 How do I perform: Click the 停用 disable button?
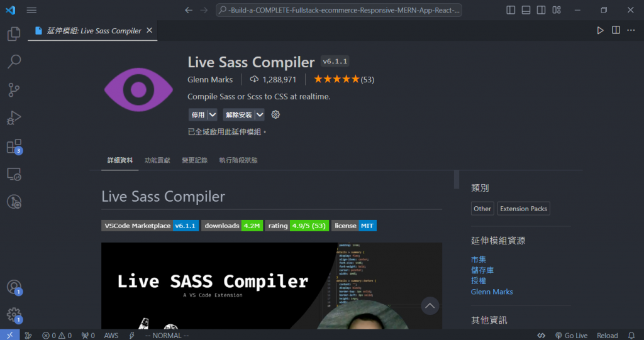198,115
